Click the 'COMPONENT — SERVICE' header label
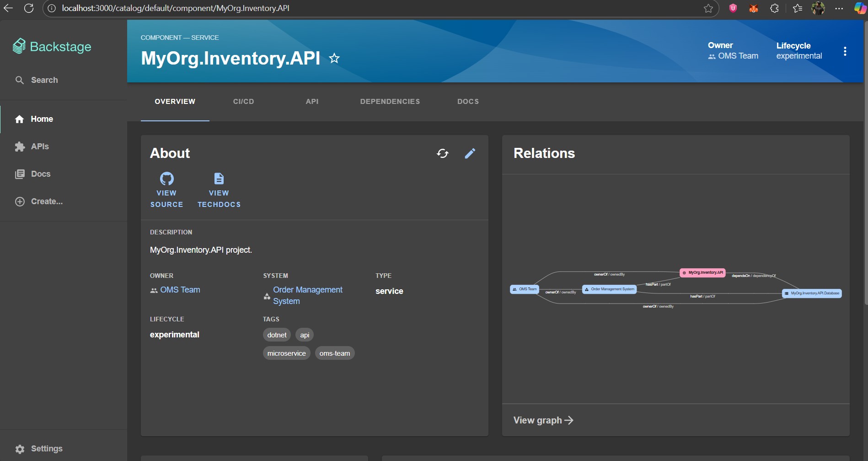868x461 pixels. pos(180,38)
